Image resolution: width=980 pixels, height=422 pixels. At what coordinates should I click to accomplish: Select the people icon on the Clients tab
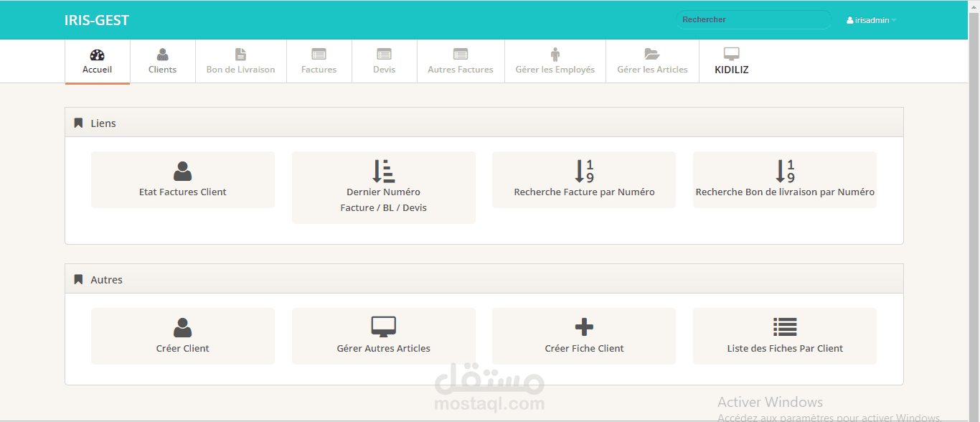click(x=162, y=54)
